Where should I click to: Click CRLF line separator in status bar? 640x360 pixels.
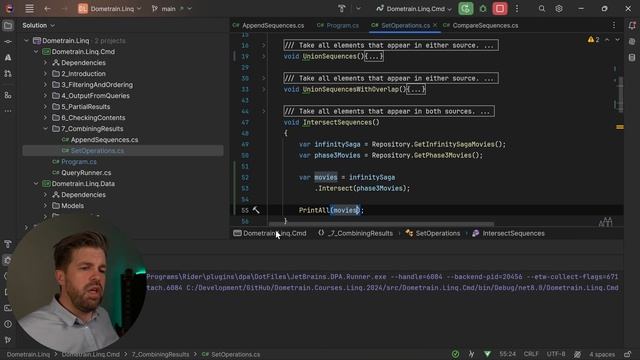tap(531, 354)
